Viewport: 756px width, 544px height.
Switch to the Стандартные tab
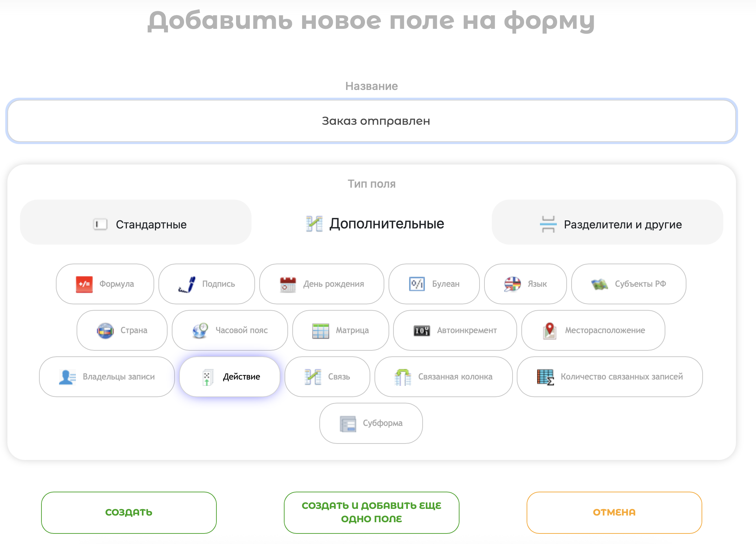point(136,224)
